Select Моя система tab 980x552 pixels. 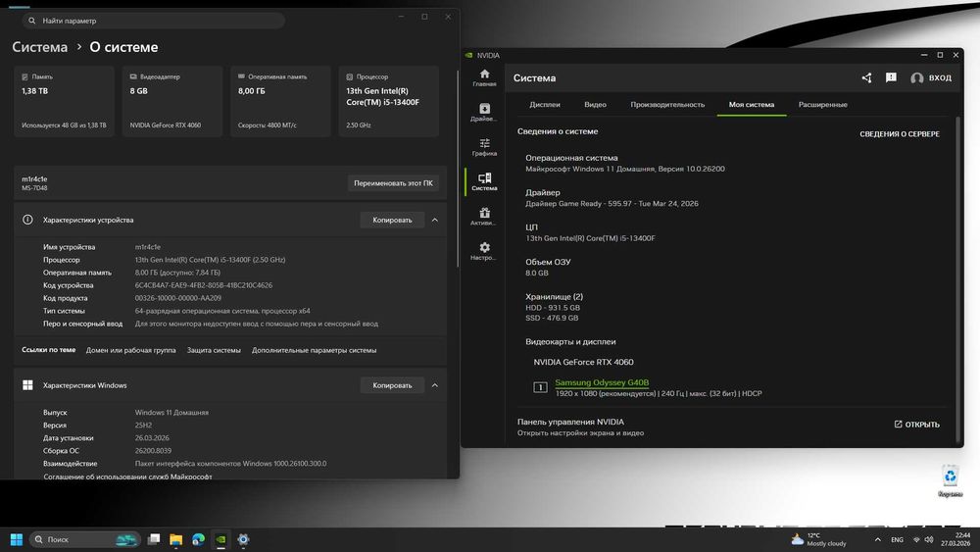pos(752,104)
